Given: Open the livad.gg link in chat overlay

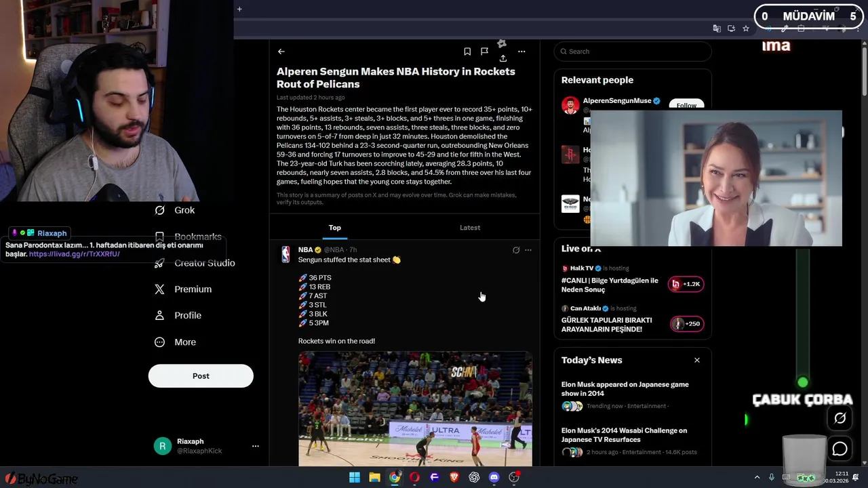Looking at the screenshot, I should click(75, 254).
